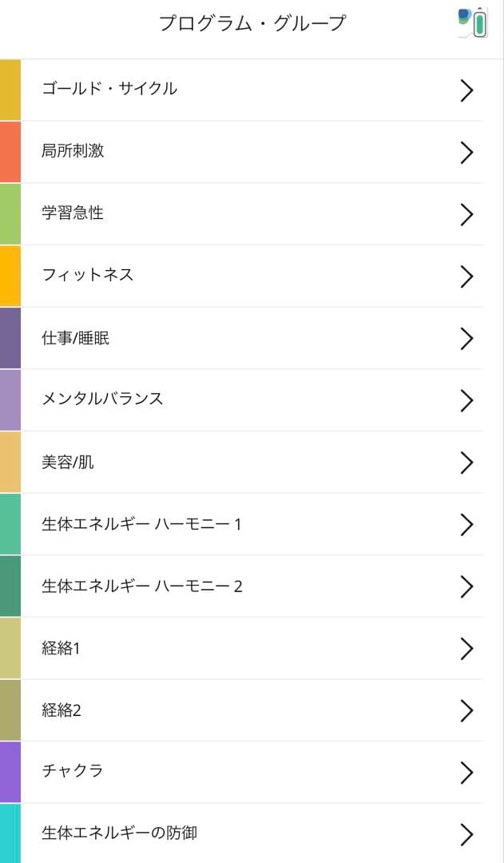Image resolution: width=504 pixels, height=863 pixels.
Task: Open the 生体エネルギー ハーモニー 1 group
Action: pyautogui.click(x=240, y=524)
